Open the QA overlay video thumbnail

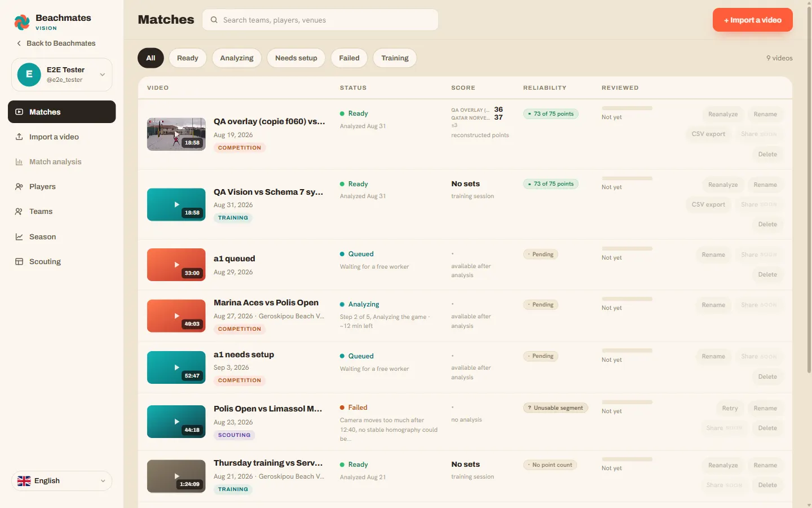click(176, 134)
